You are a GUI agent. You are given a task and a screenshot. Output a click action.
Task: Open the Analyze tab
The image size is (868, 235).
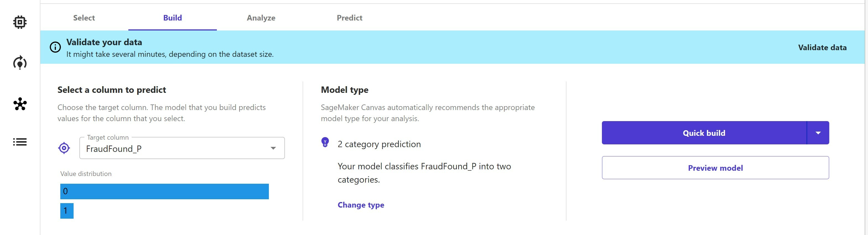pos(261,18)
